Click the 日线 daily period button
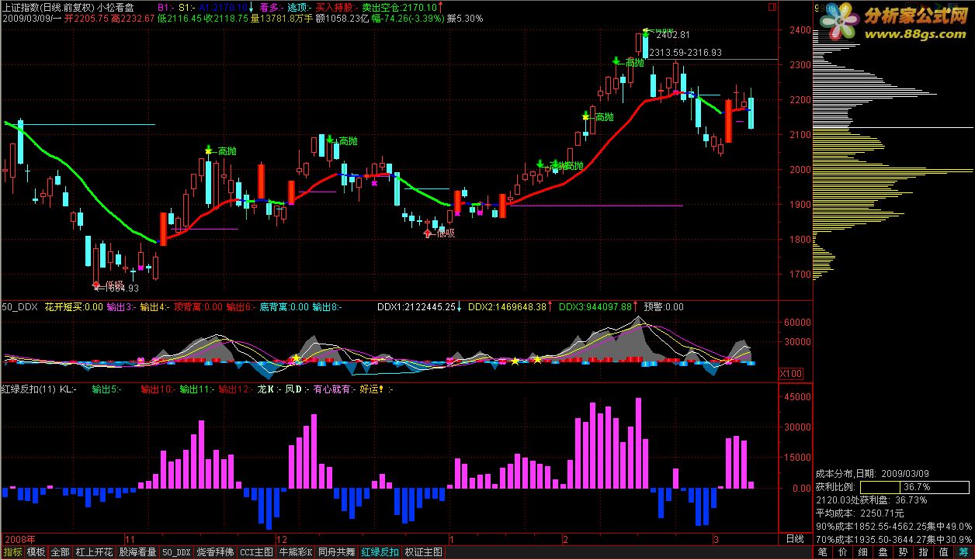 point(796,539)
